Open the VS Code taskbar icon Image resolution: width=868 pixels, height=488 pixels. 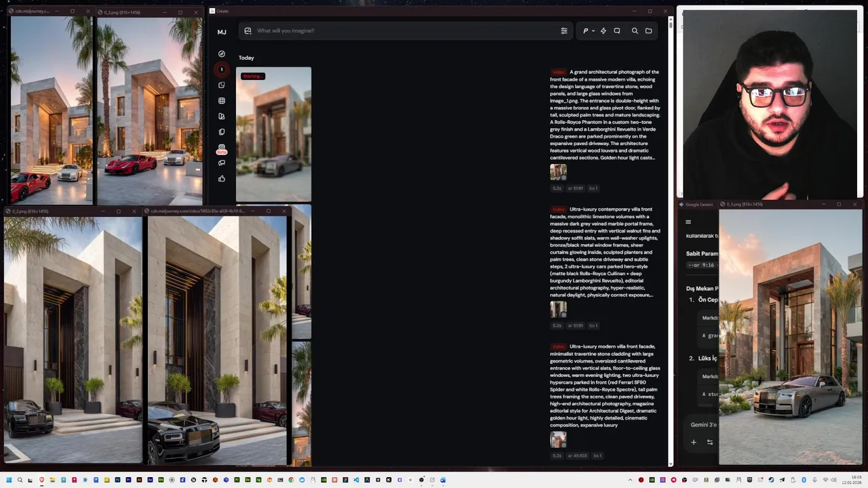(x=356, y=480)
